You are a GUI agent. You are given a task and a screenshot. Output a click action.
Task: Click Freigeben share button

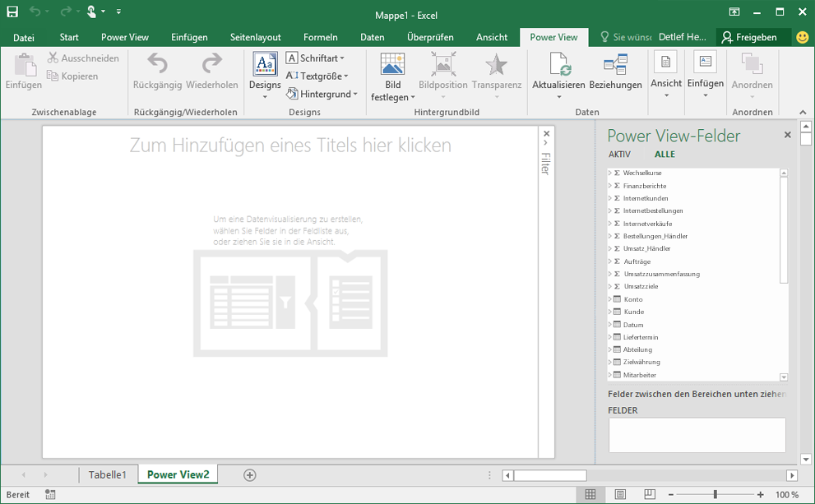(749, 37)
